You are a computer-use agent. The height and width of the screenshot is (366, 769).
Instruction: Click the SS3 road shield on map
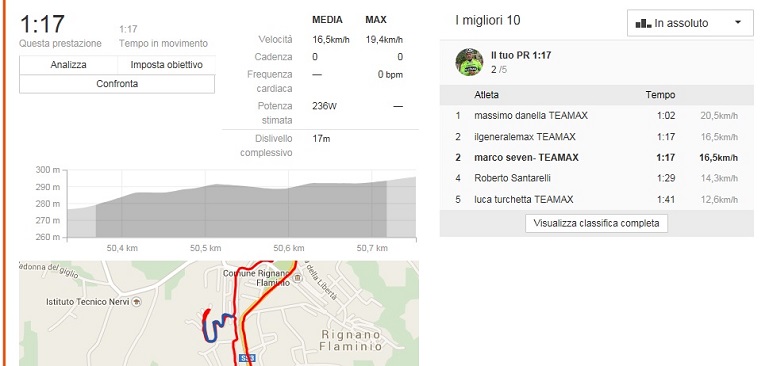(245, 357)
